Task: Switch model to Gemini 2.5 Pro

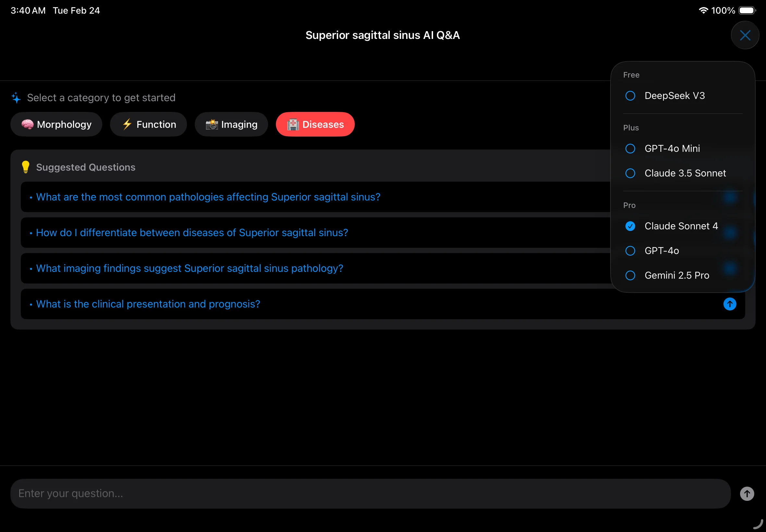Action: coord(676,275)
